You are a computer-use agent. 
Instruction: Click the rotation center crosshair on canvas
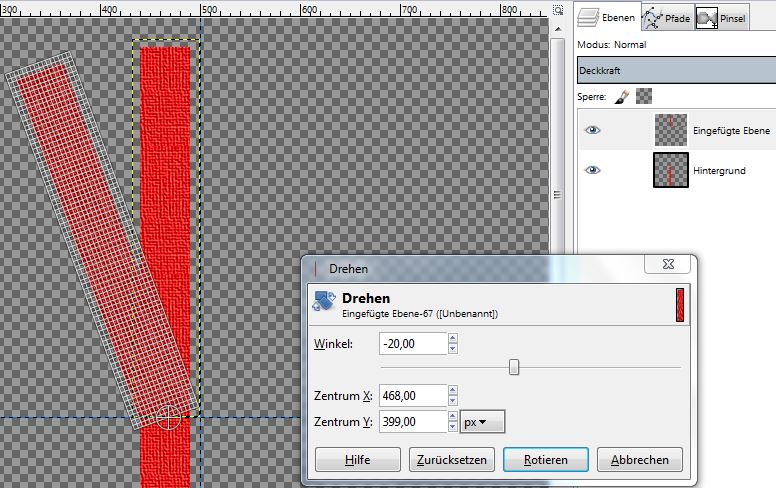point(169,417)
